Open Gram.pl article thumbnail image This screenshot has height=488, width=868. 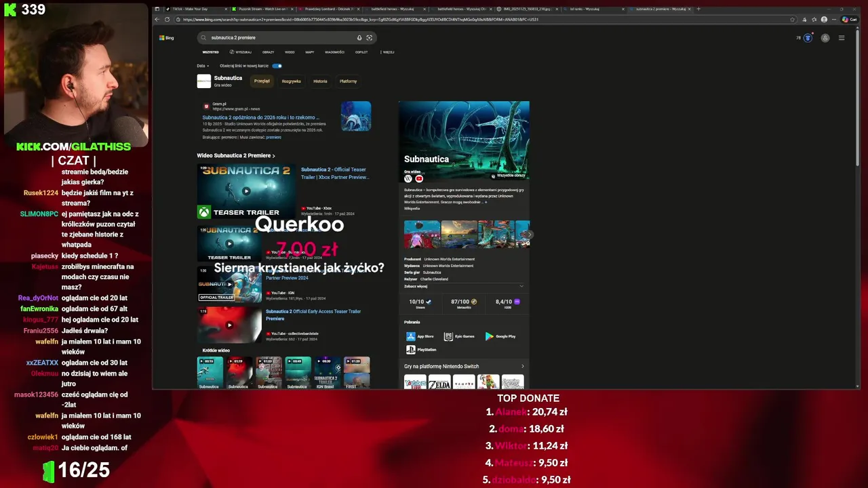pyautogui.click(x=356, y=116)
